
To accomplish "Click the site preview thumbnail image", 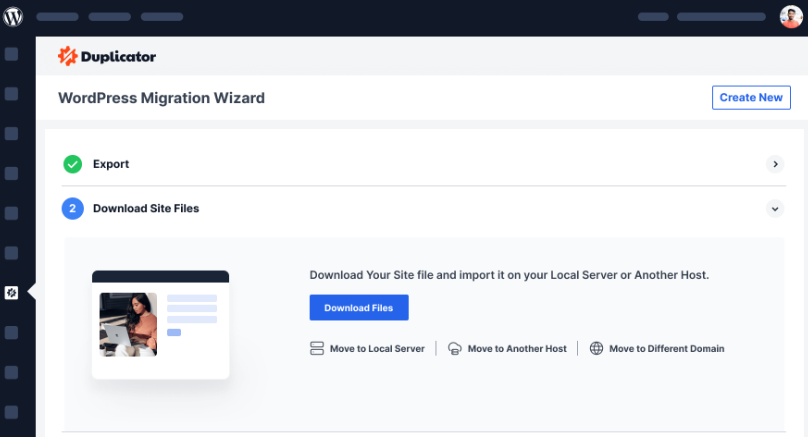I will pos(128,324).
